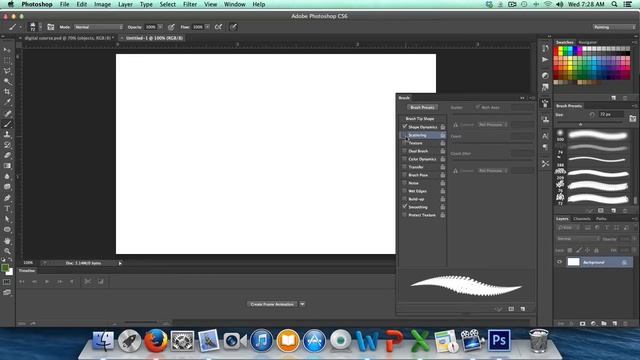Toggle the Brush panel from options bar
Viewport: 640px width, 360px height.
[51, 27]
